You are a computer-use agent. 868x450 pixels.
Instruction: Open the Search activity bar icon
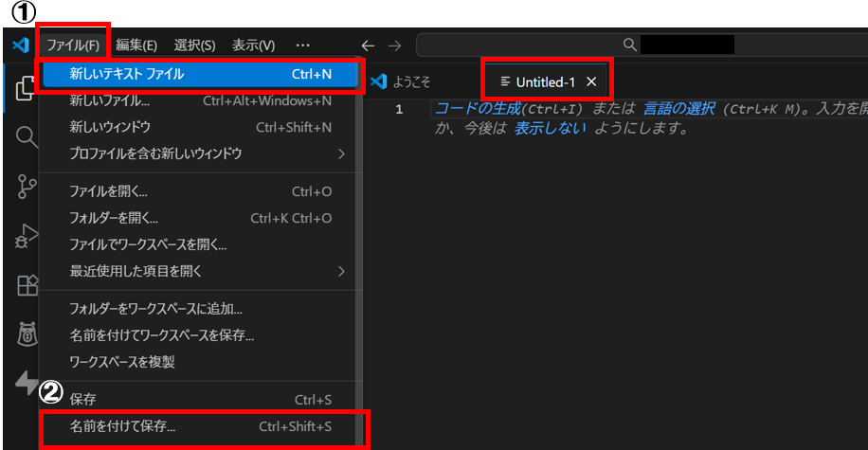click(27, 136)
